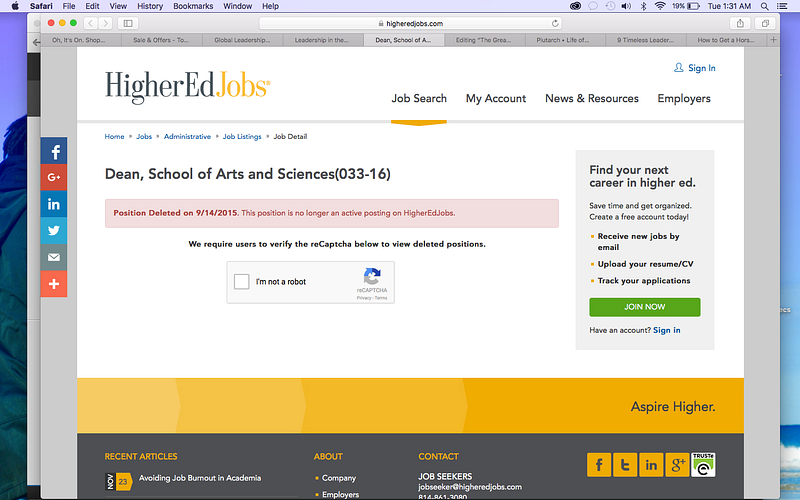Open Wi-Fi status menu
Screen dimensions: 800x500
(660, 6)
